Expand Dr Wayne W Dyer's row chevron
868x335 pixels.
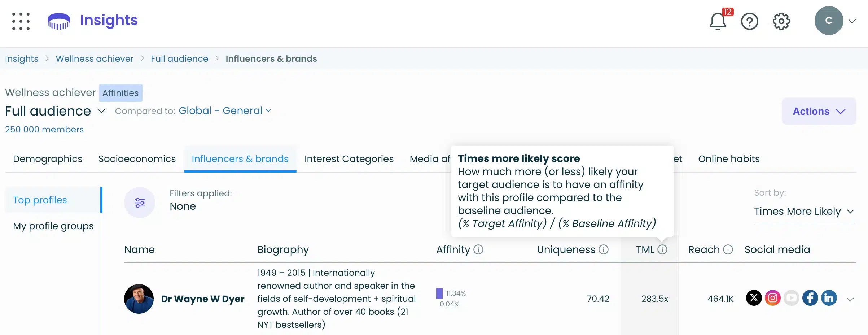[x=850, y=299]
